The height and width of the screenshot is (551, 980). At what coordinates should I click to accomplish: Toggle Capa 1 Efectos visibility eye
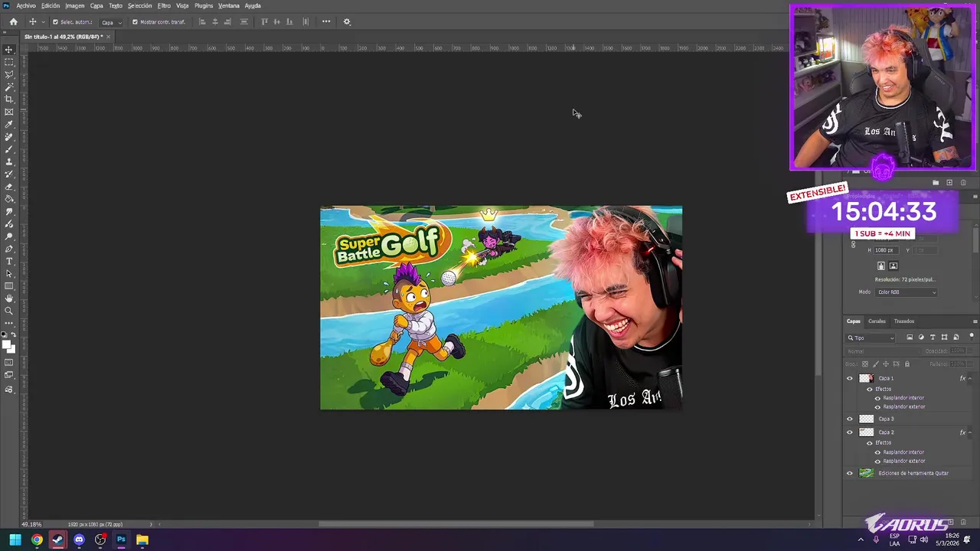870,389
